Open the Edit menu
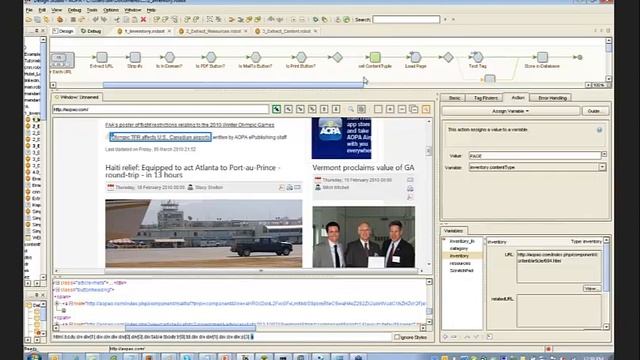The width and height of the screenshot is (640, 360). click(x=42, y=10)
